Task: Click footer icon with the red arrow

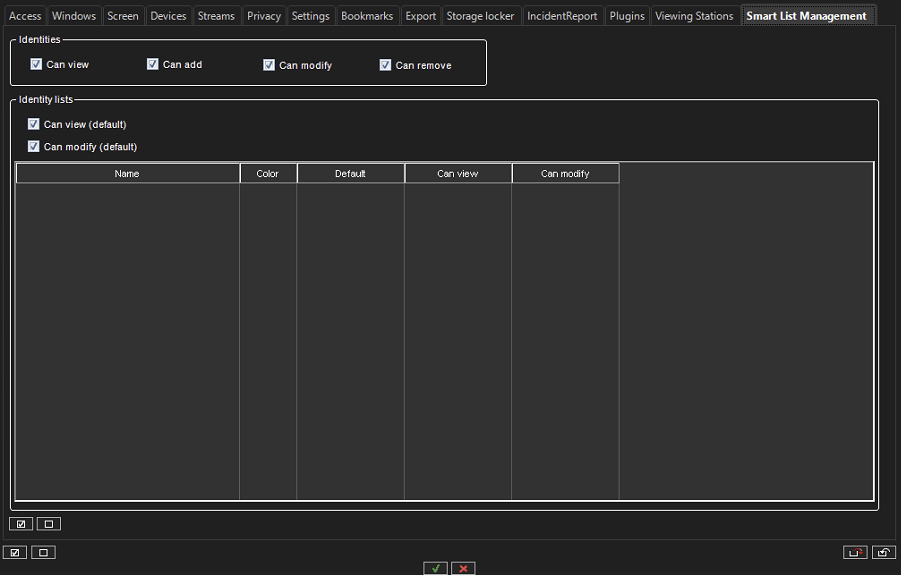Action: coord(855,553)
